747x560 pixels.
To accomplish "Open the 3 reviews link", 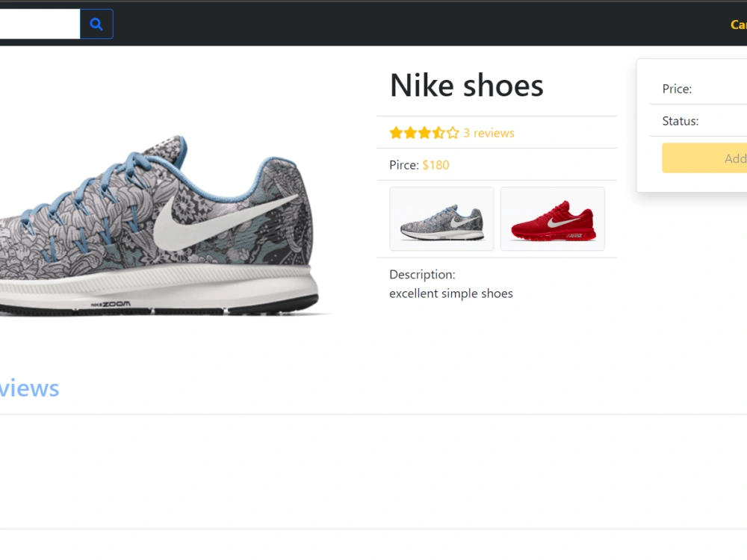I will pos(489,133).
